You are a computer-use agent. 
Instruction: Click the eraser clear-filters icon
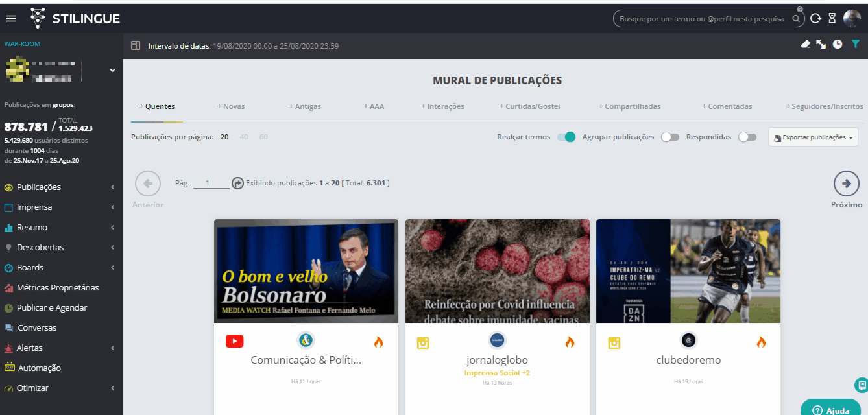point(806,44)
